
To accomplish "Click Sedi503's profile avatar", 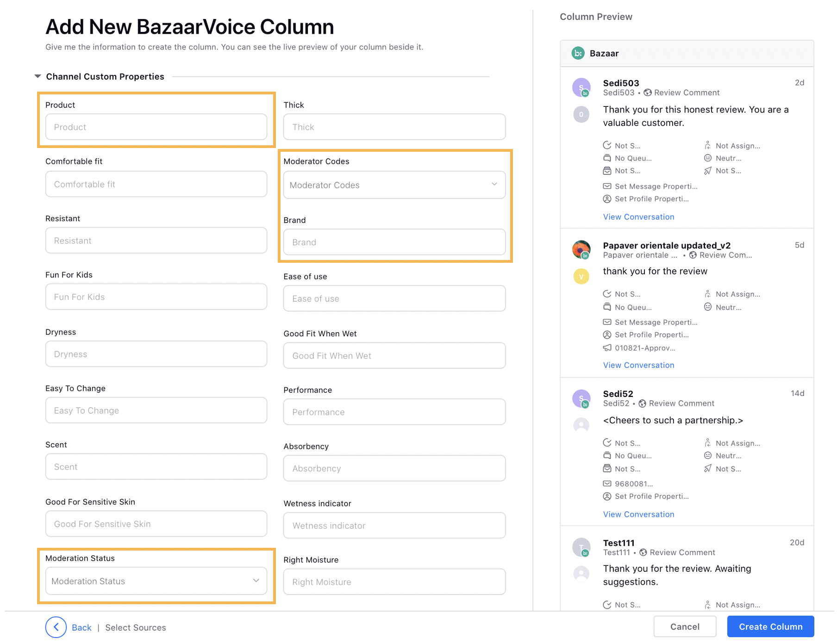I will [x=581, y=87].
